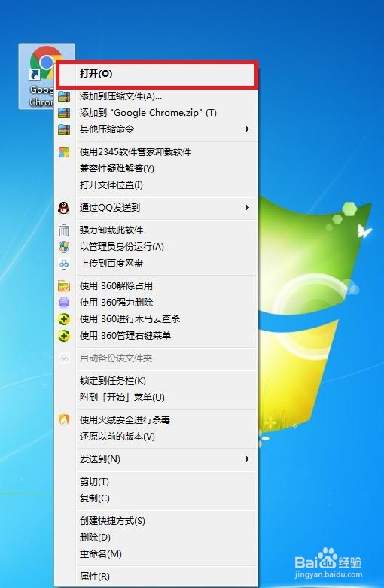
Task: Select 打开(O) from the context menu
Action: (157, 74)
